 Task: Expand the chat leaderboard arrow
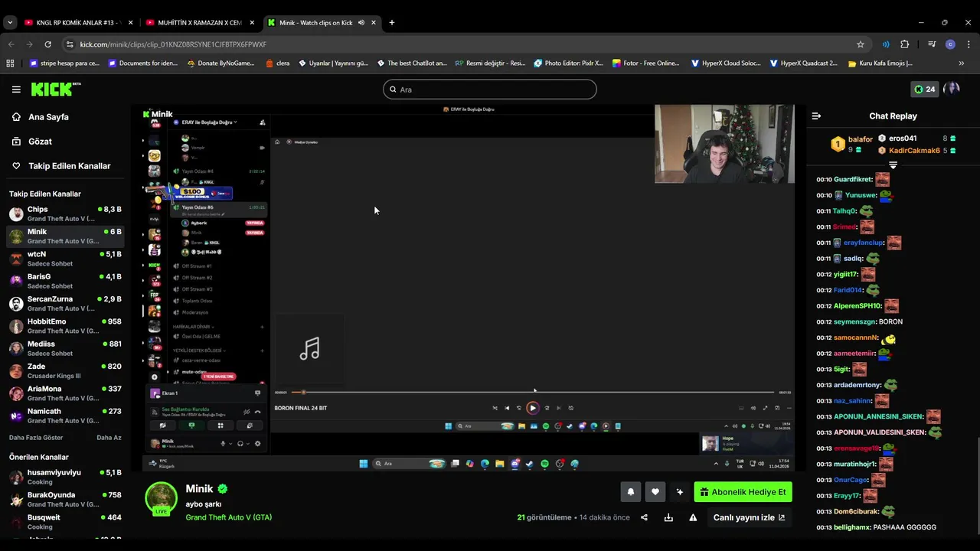coord(893,165)
